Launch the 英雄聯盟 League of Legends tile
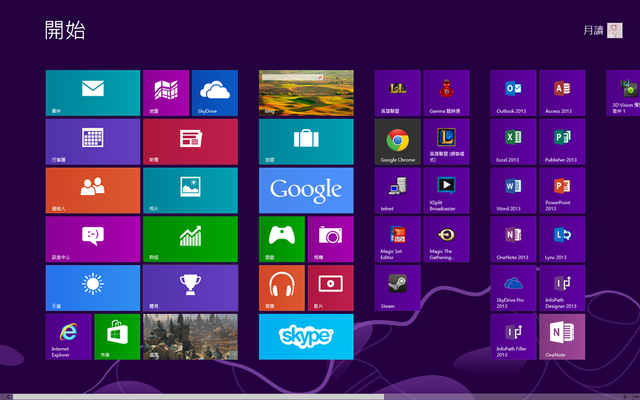 tap(398, 93)
